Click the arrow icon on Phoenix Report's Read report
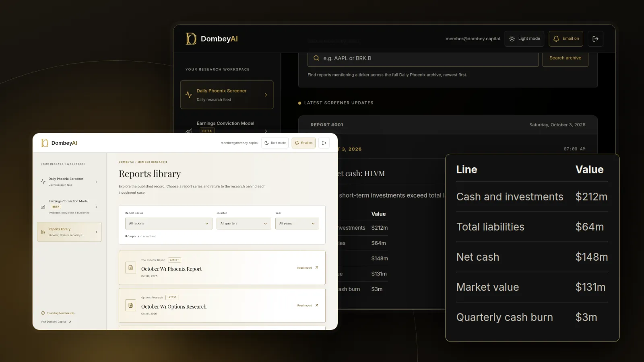 [x=317, y=267]
